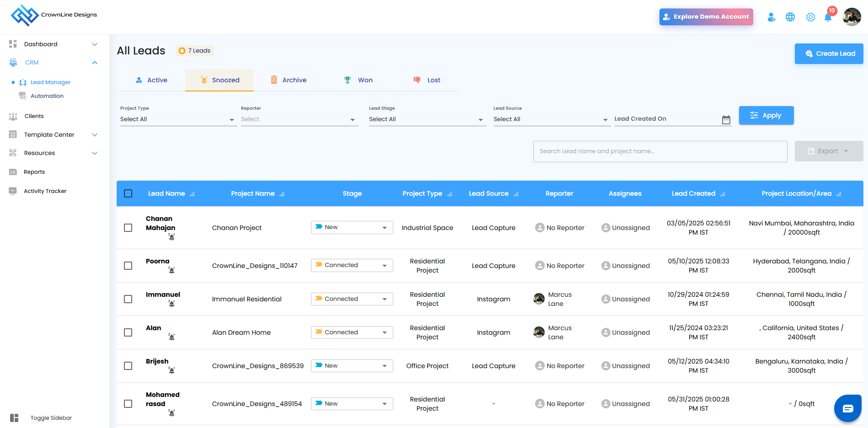Open the chat support widget
Screen dimensions: 868x428
847,408
